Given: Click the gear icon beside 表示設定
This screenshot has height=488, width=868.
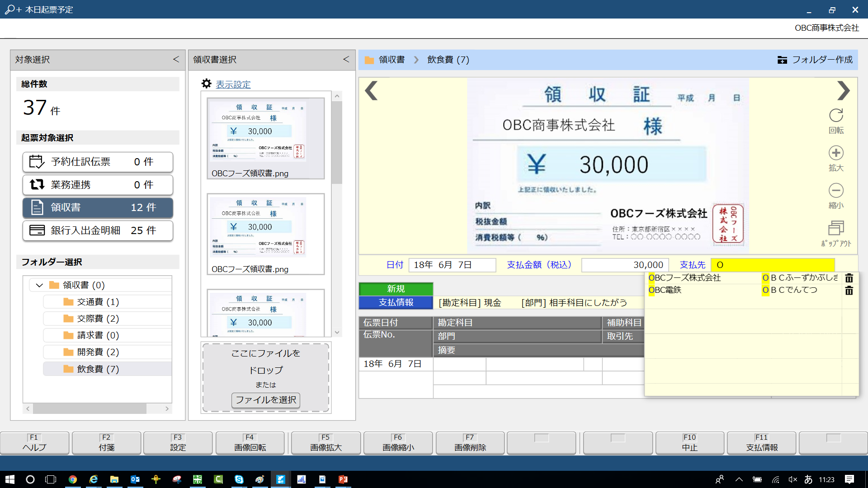Looking at the screenshot, I should point(207,84).
